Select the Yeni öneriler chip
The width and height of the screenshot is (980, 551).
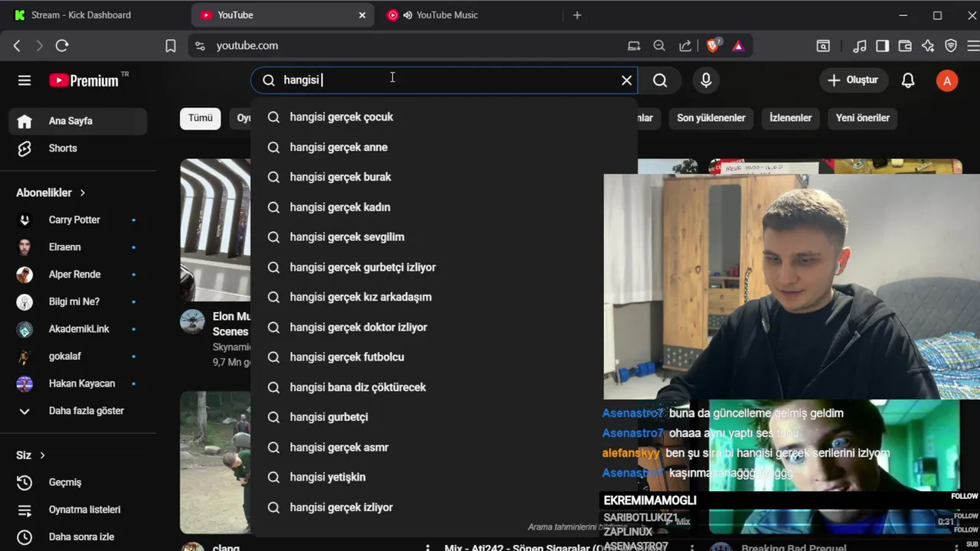(863, 118)
